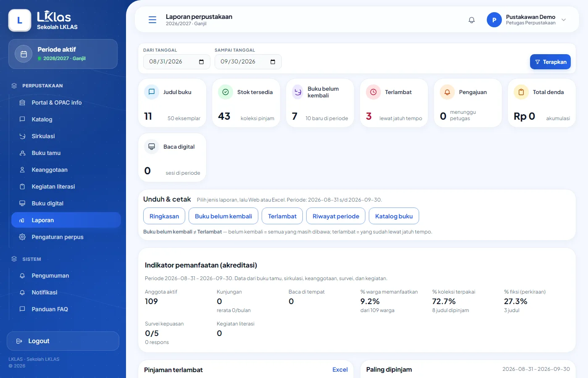Open Portal & OPAC info menu
The height and width of the screenshot is (378, 588).
pos(66,102)
